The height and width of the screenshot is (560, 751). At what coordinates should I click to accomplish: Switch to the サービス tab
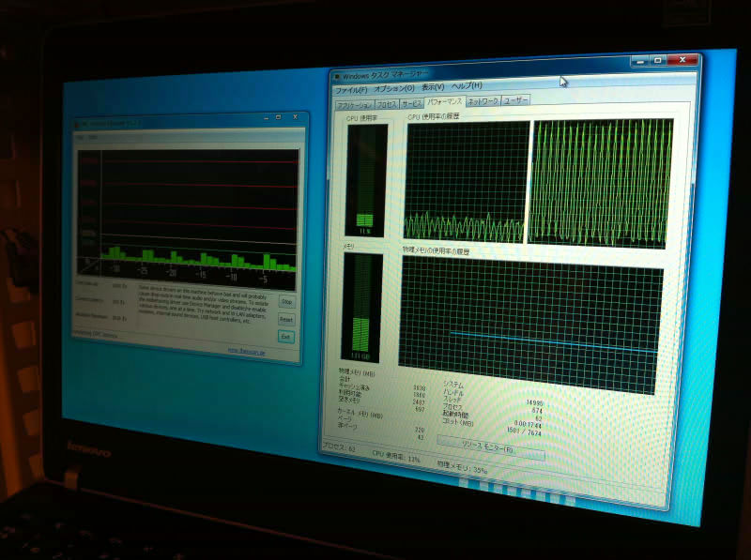click(411, 103)
